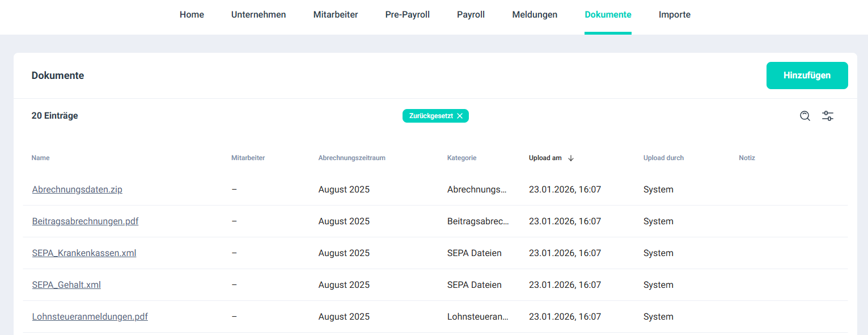Open the Abrechnungsdaten.zip file link
Screen dimensions: 868x335
[77, 190]
